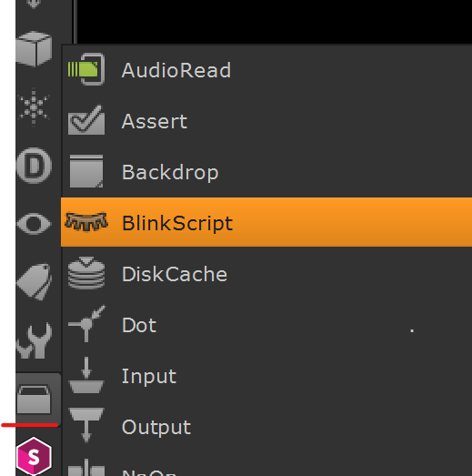Create a Backdrop node
The height and width of the screenshot is (476, 472).
tap(266, 172)
